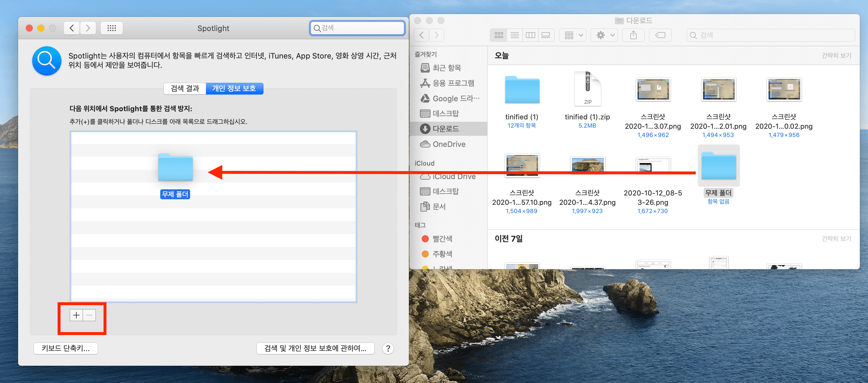Switch Finder to list view
Image resolution: width=868 pixels, height=383 pixels.
click(x=514, y=35)
